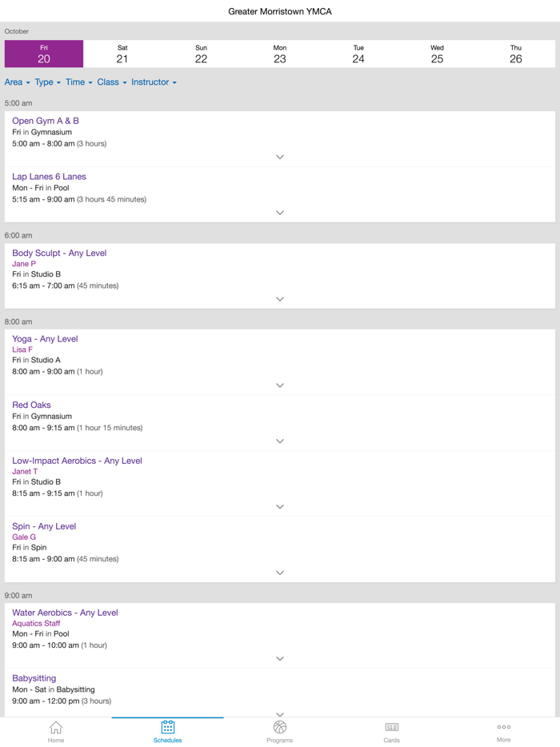Open the Programs basketball icon

pos(279,727)
